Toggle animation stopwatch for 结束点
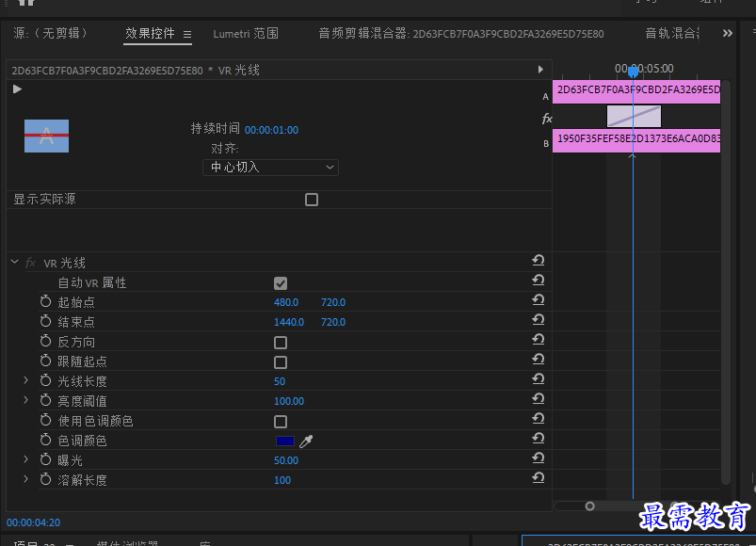Viewport: 756px width, 546px height. (x=46, y=321)
